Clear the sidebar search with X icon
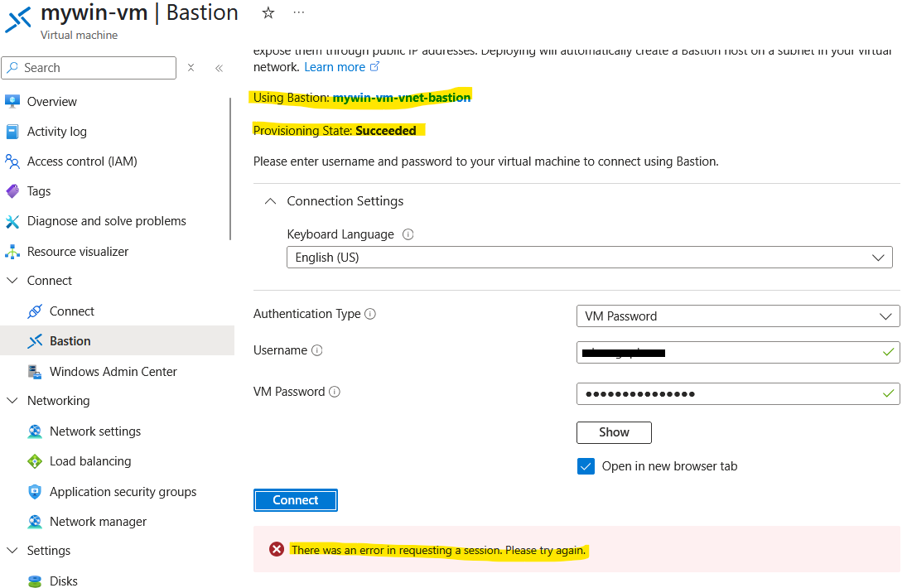Image resolution: width=907 pixels, height=588 pixels. tap(191, 68)
